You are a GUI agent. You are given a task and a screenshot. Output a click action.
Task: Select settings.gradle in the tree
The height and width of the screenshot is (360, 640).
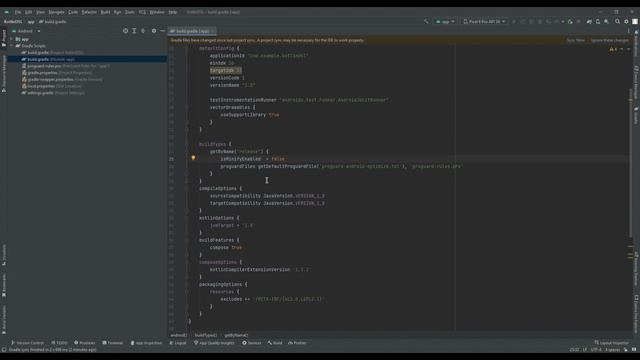[53, 93]
